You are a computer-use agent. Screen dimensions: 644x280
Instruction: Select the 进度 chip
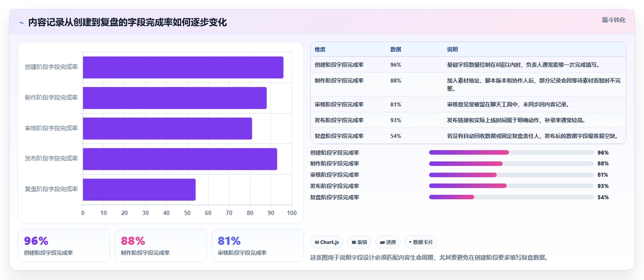[388, 242]
